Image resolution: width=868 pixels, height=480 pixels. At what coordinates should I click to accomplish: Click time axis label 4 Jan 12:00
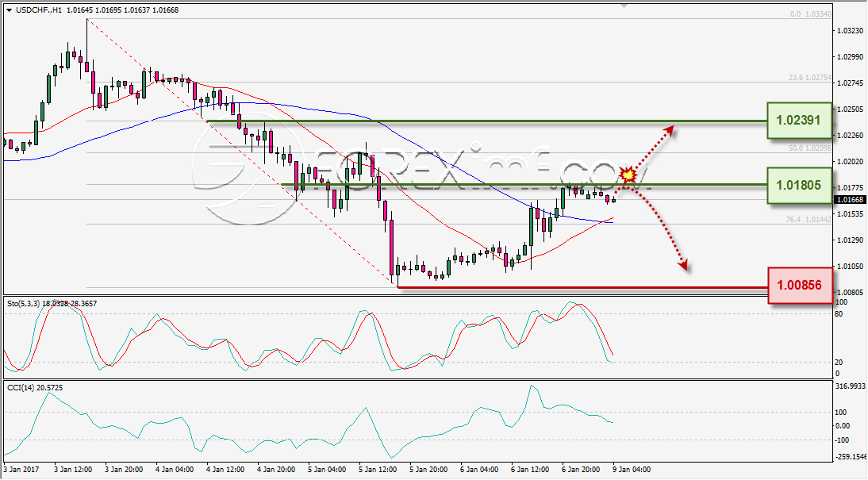pos(225,470)
